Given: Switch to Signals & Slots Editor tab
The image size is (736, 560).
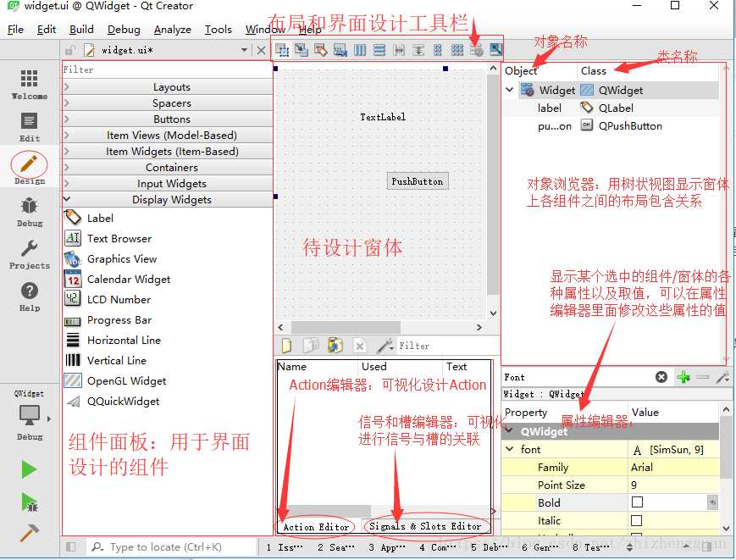Looking at the screenshot, I should (x=425, y=526).
